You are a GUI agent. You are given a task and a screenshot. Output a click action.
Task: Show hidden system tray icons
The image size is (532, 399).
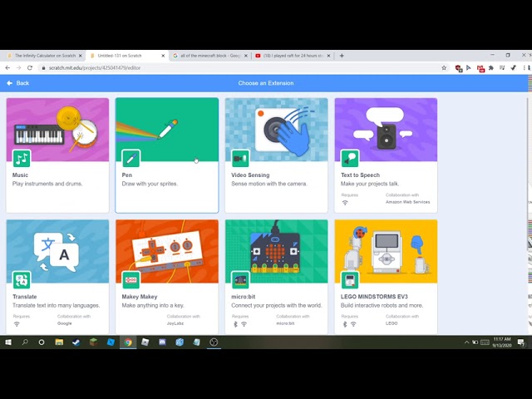click(x=466, y=342)
